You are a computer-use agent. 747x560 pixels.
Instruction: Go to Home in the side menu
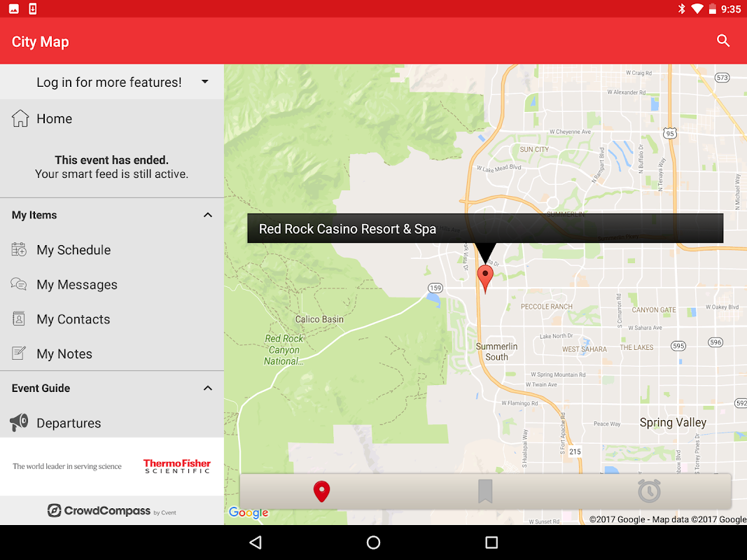112,118
